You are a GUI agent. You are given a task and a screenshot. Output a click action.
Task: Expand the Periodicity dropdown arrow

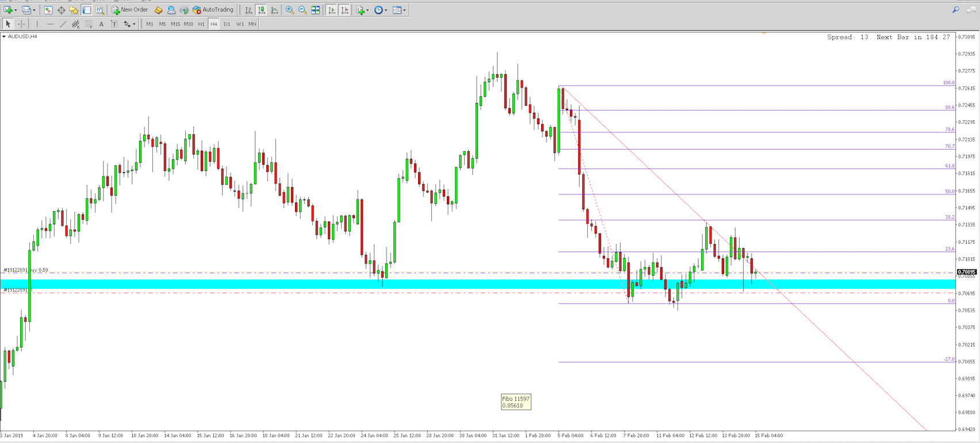386,10
